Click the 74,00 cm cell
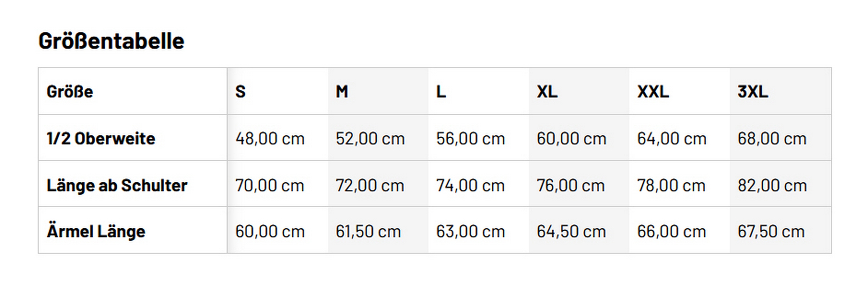868x286 pixels. point(470,185)
